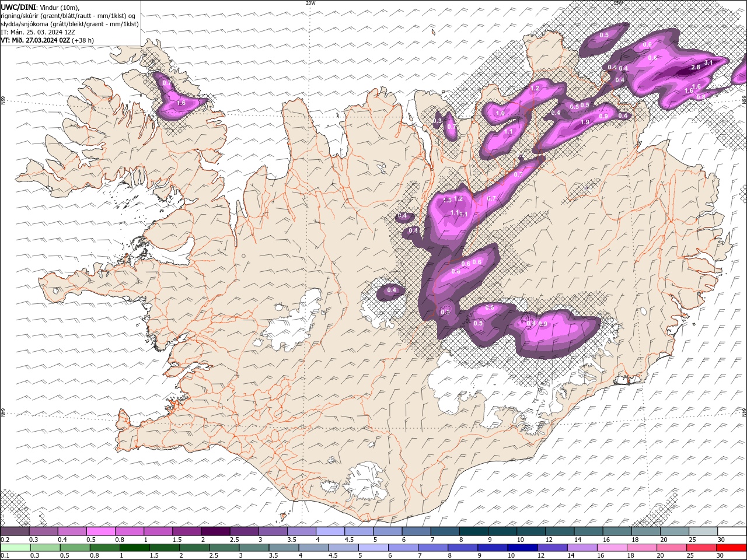
Task: Choose the light blue snow swatch at 4
Action: coord(330,531)
